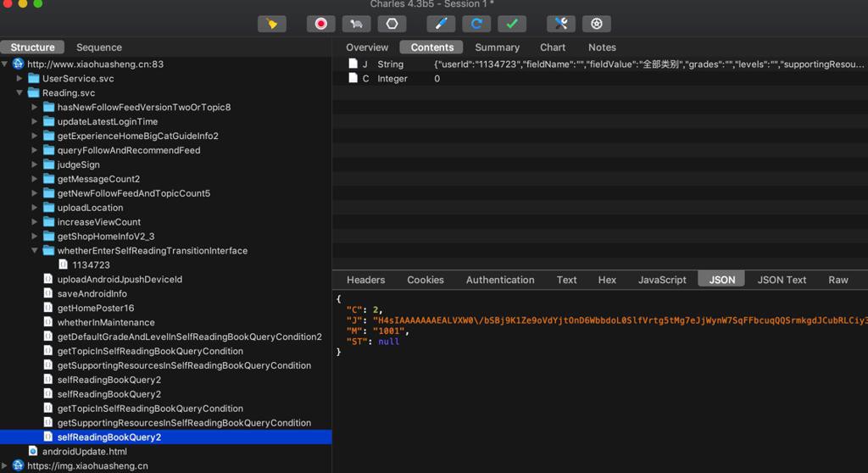Show the JSON Text view

(x=782, y=280)
